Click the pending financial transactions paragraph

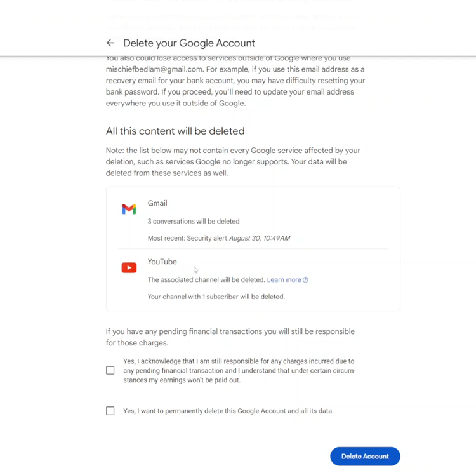pyautogui.click(x=230, y=337)
